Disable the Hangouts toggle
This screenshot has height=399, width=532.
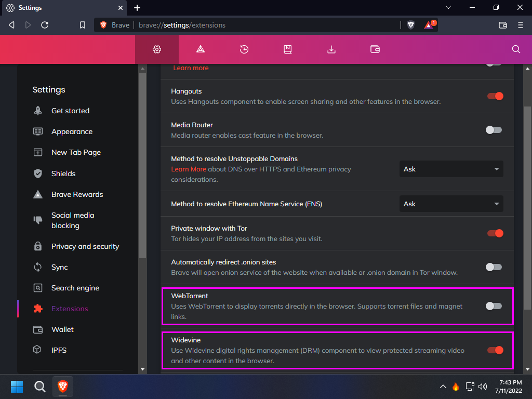pos(495,96)
